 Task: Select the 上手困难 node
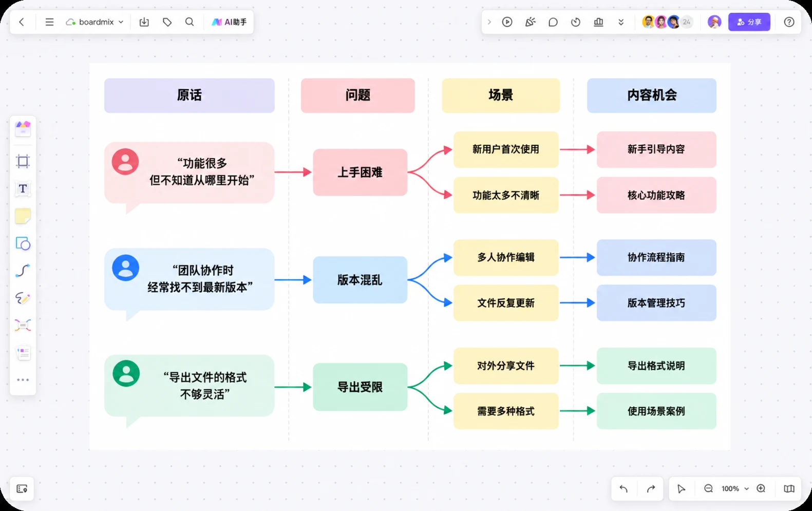360,173
